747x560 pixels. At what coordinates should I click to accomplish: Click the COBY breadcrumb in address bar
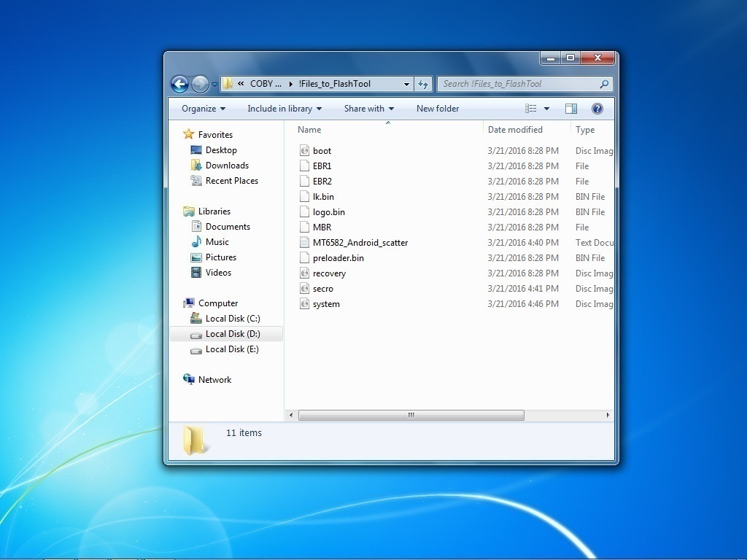click(266, 84)
